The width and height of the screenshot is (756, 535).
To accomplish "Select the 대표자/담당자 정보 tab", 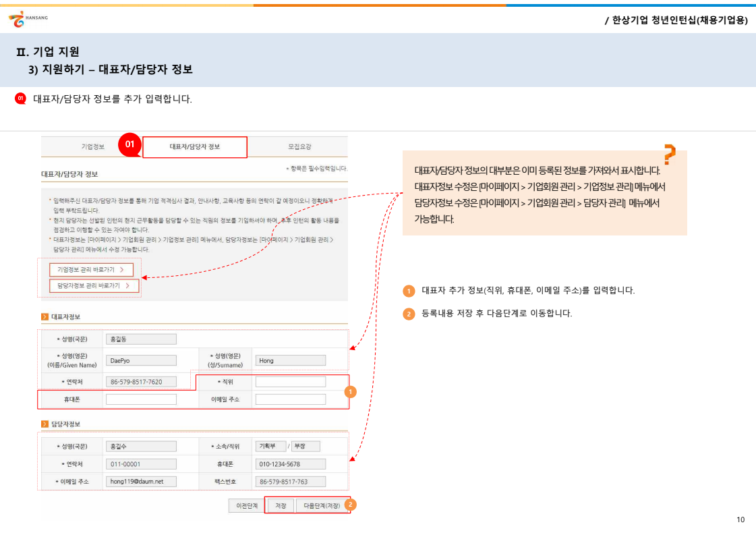I will (x=195, y=147).
